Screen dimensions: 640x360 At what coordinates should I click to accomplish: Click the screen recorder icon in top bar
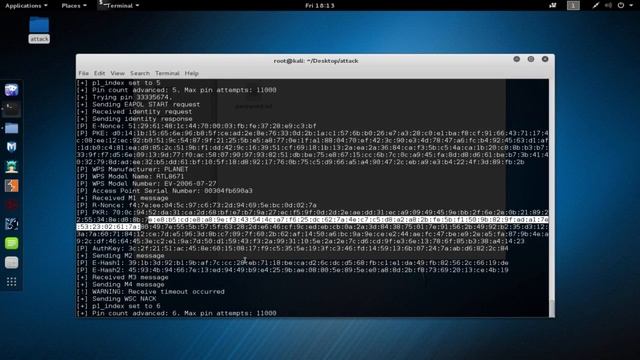[x=553, y=5]
